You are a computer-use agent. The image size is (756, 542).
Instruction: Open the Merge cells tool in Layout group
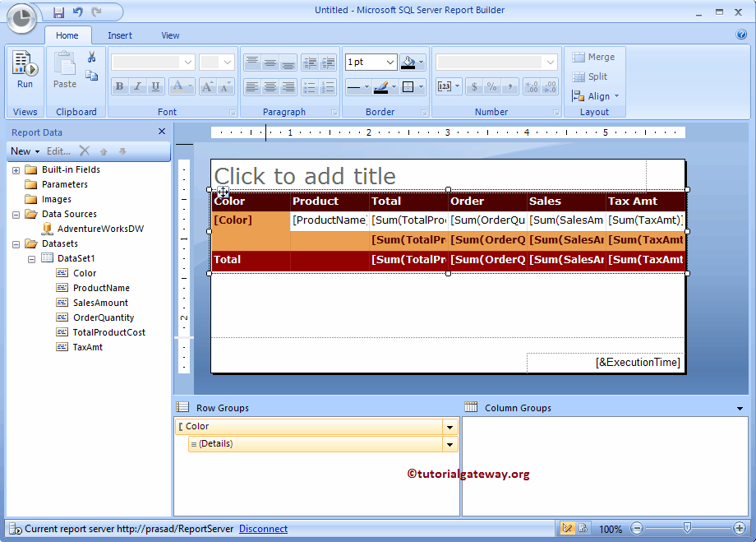[x=593, y=57]
